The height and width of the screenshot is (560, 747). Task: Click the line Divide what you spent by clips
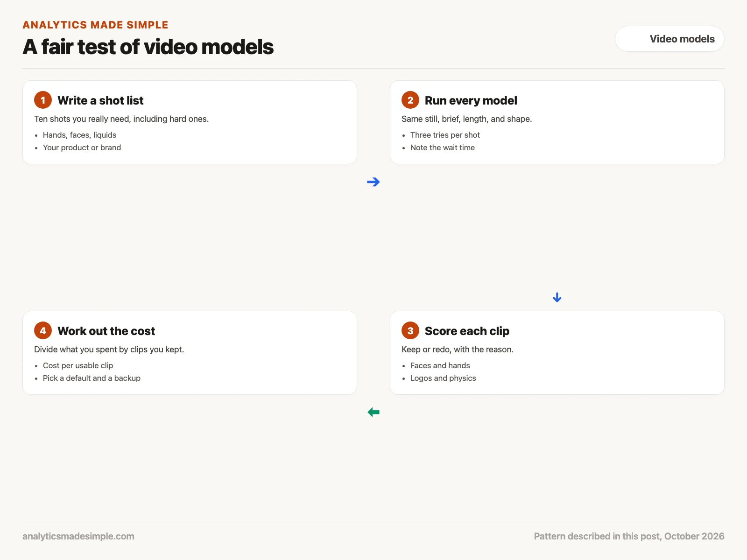tap(109, 350)
